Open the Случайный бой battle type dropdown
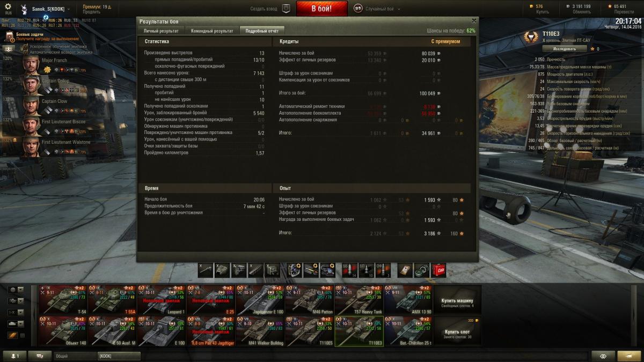The image size is (644, 362). [x=376, y=9]
